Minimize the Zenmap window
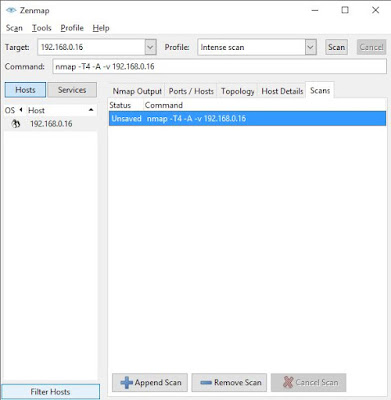Viewport: 391px width, 400px height. point(315,10)
